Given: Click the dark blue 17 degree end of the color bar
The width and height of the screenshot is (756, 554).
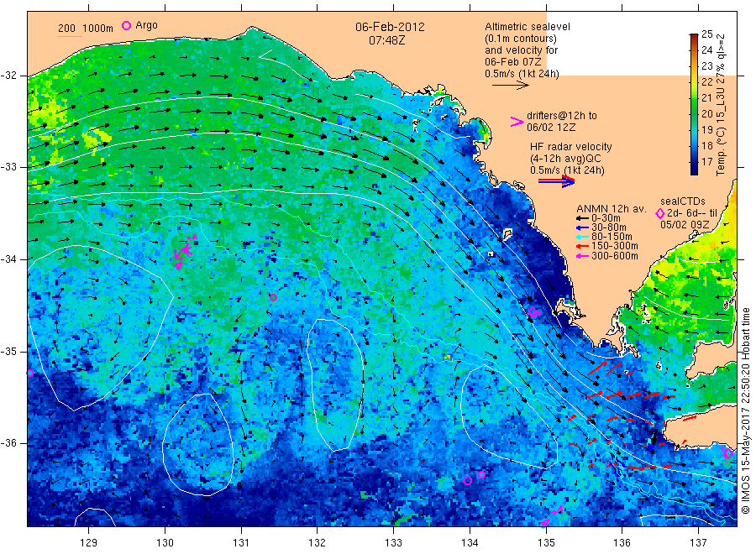Looking at the screenshot, I should coord(694,169).
